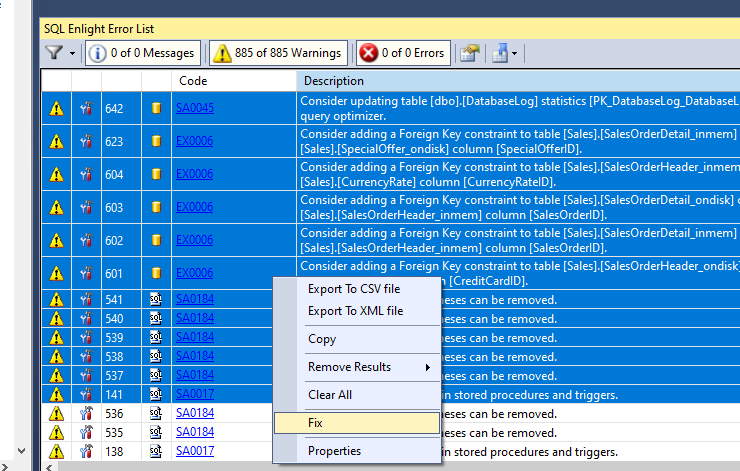The width and height of the screenshot is (740, 471).
Task: Select the row number cell 642
Action: 121,108
